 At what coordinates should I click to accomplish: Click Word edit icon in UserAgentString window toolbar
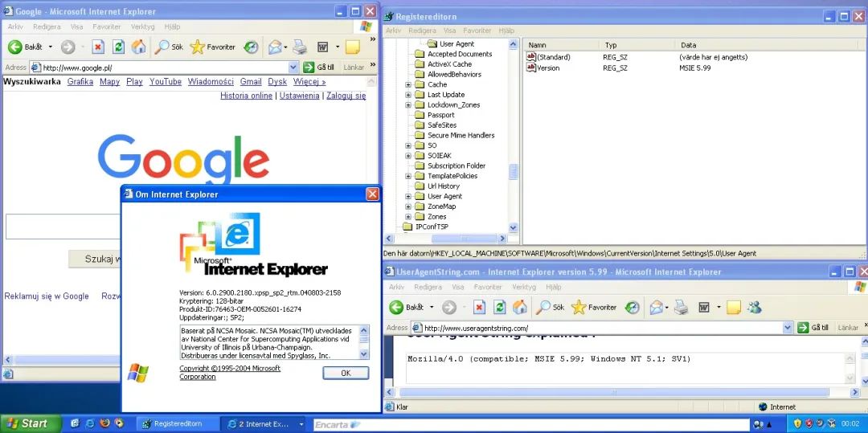(705, 307)
